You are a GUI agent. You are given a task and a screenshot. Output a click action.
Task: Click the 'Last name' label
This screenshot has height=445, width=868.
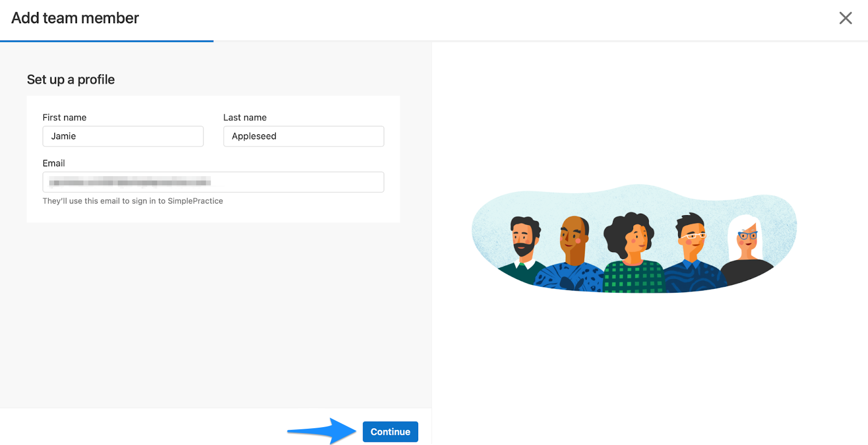point(245,118)
